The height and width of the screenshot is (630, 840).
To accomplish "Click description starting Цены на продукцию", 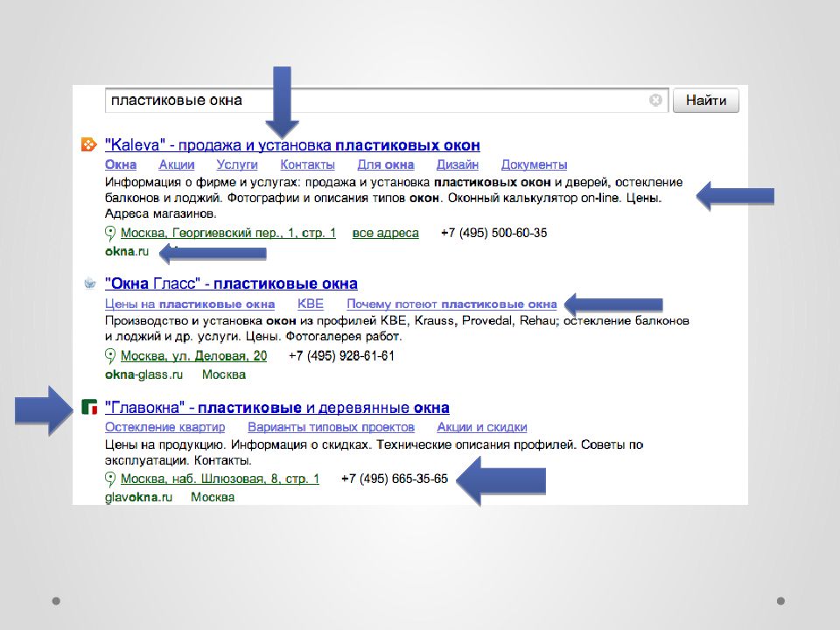I will (x=374, y=452).
